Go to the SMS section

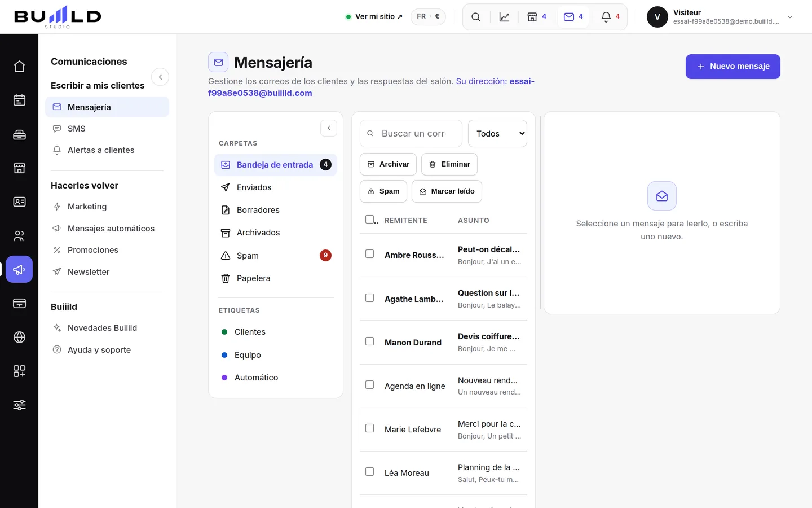(107, 129)
